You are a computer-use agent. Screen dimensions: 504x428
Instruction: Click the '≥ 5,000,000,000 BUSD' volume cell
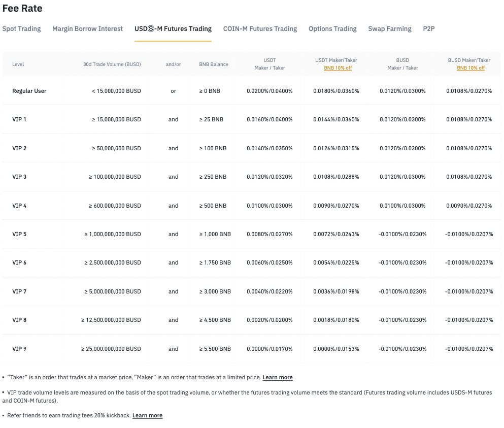pos(113,291)
